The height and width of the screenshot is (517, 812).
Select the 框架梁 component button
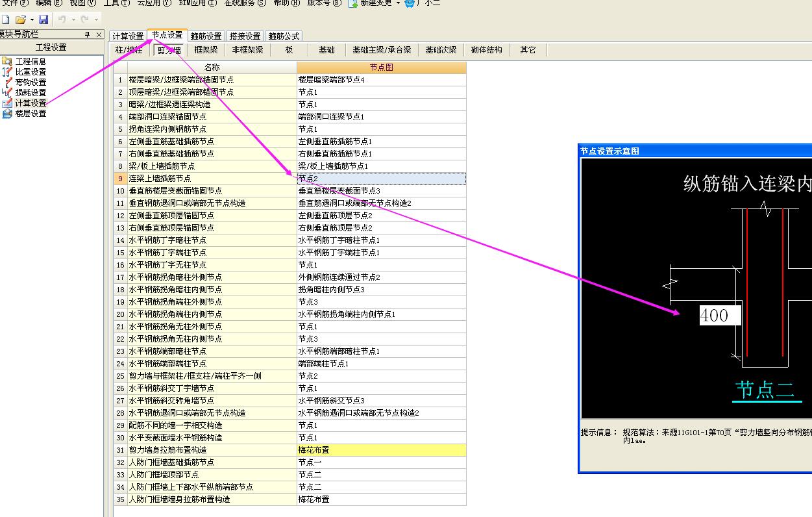point(206,50)
